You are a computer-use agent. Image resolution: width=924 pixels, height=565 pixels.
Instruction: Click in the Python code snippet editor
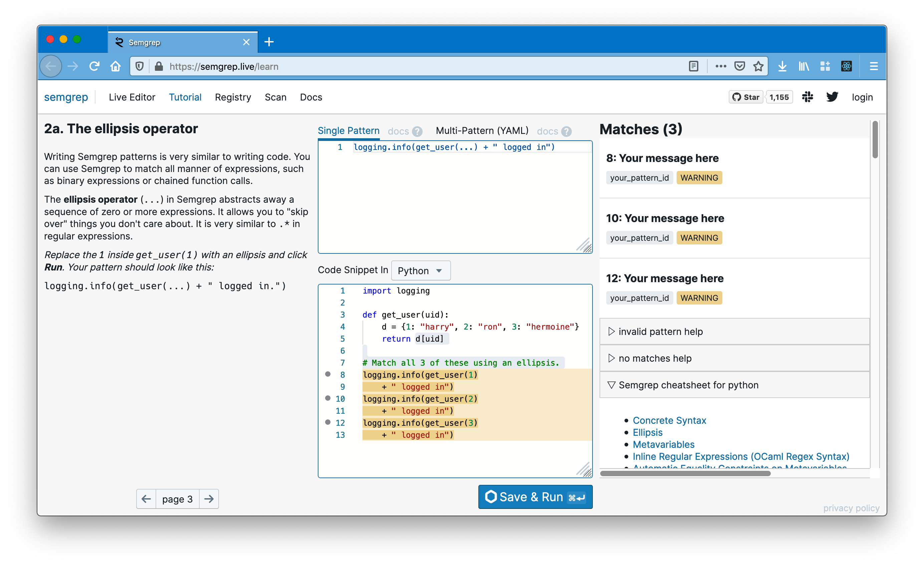click(455, 380)
